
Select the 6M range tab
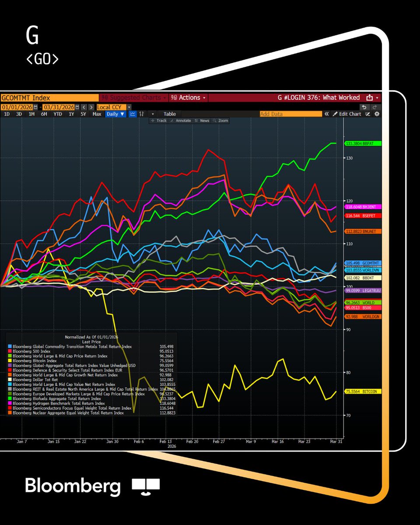coord(44,114)
